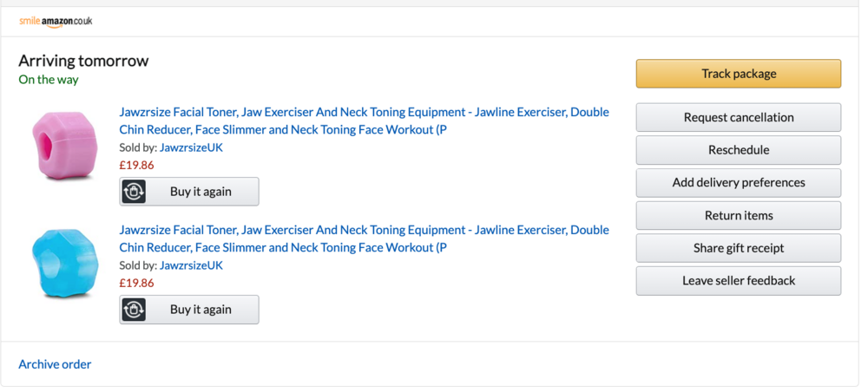868x392 pixels.
Task: Click reorder icon on blue item's Buy it again
Action: tap(134, 310)
